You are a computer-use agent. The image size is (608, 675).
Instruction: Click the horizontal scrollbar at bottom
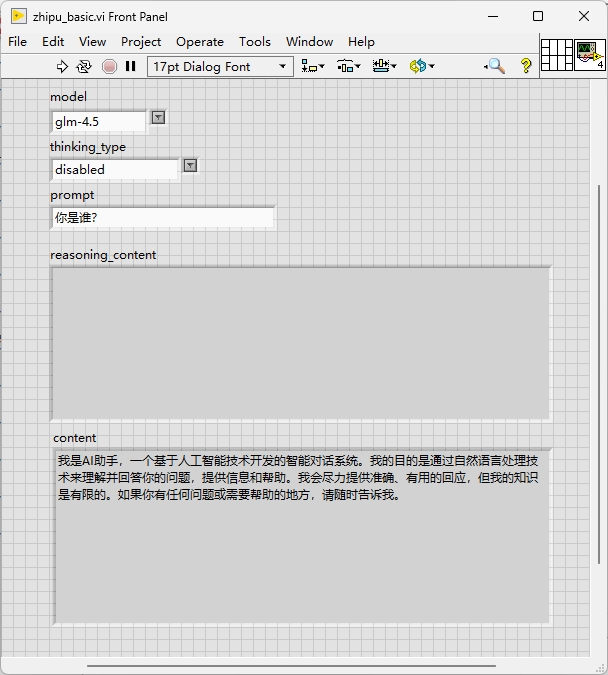tap(290, 665)
